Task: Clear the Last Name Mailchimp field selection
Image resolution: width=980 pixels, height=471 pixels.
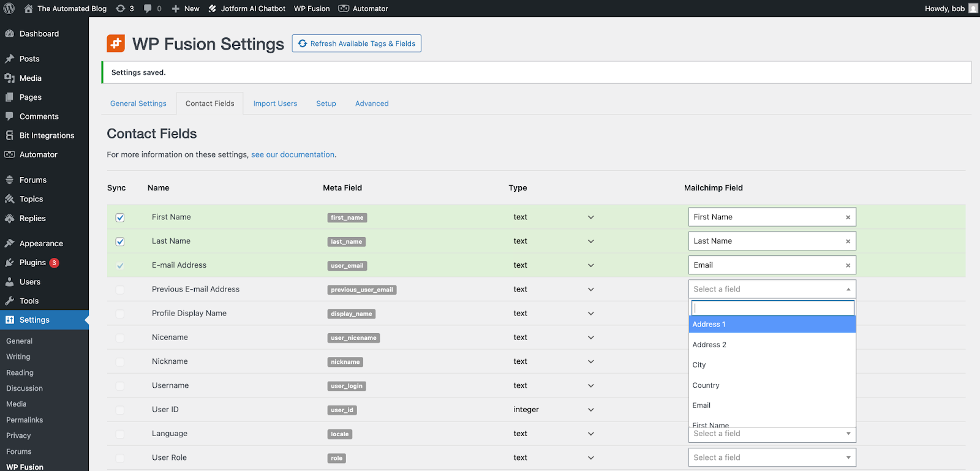Action: (848, 241)
